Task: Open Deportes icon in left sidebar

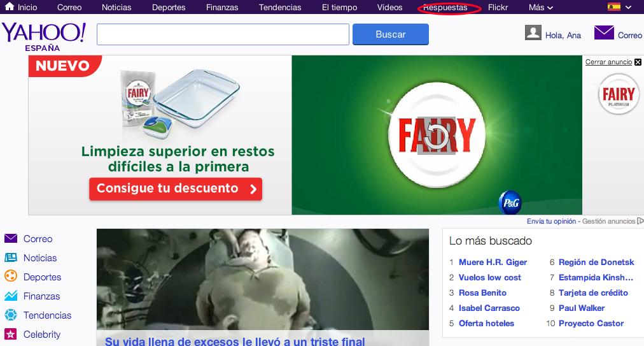Action: [x=11, y=277]
